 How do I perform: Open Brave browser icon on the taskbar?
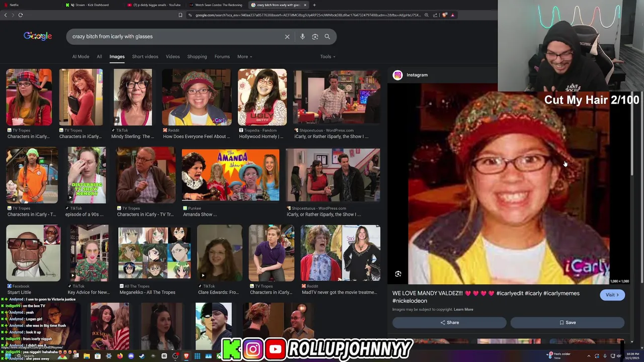click(186, 356)
